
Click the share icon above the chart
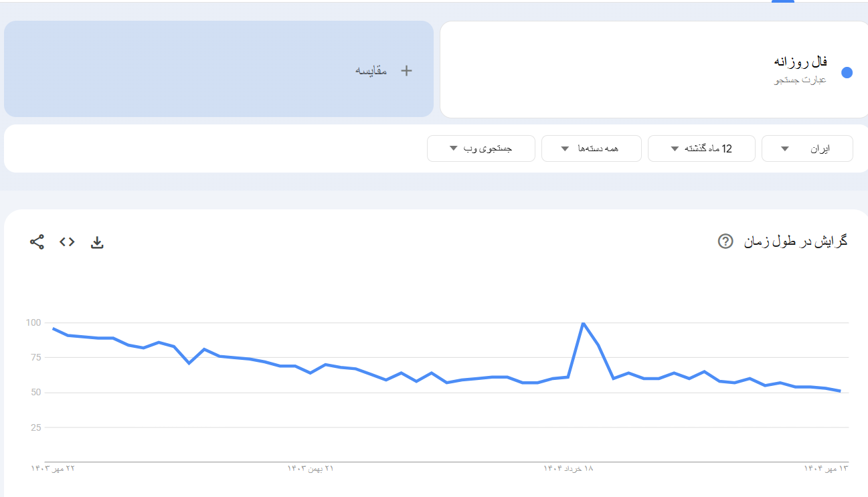(37, 242)
